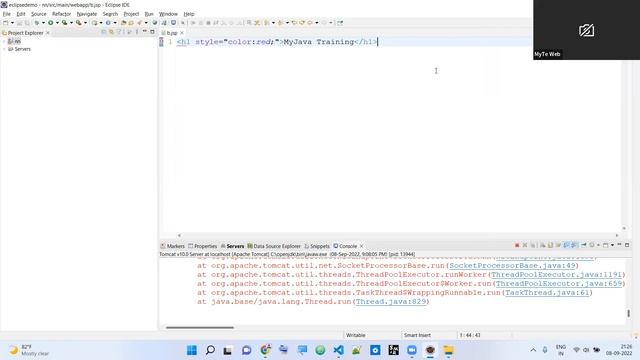Open the Run button dropdown arrow
This screenshot has height=360, width=640.
pos(57,23)
